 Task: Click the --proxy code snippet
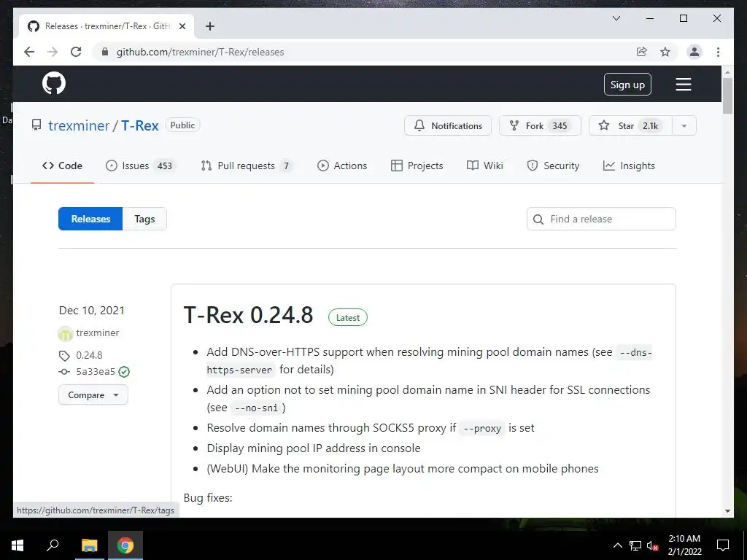pos(482,429)
